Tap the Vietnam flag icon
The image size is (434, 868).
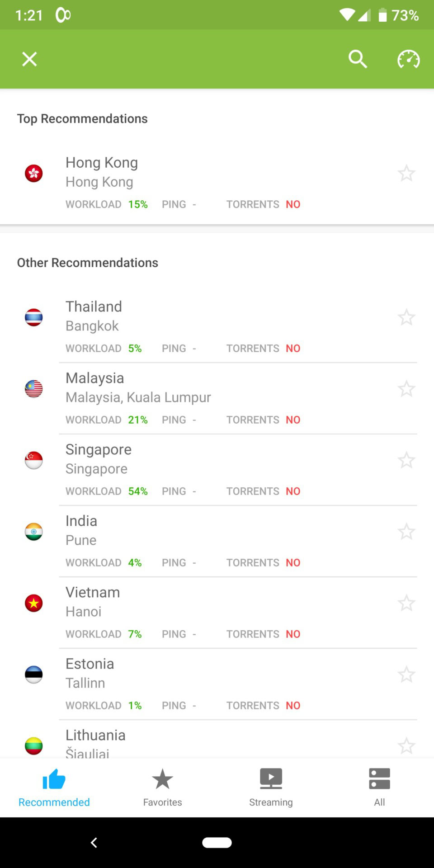[x=34, y=603]
